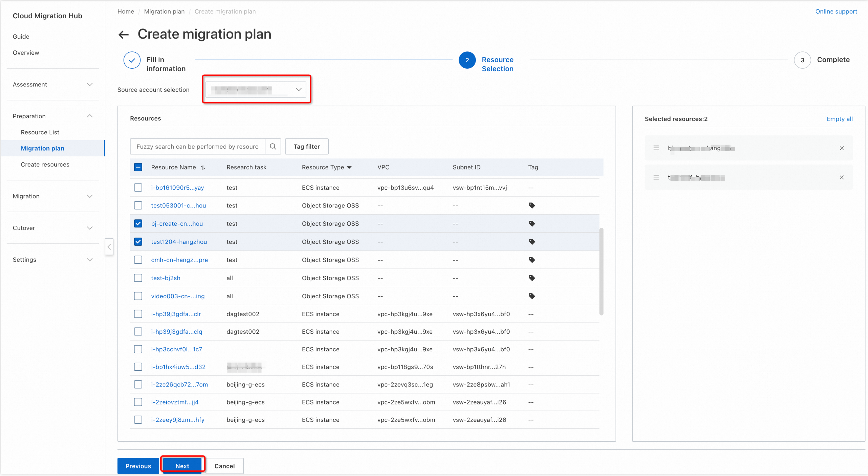Open resource i-2ze26qcb72...7om
Image resolution: width=868 pixels, height=476 pixels.
click(179, 384)
